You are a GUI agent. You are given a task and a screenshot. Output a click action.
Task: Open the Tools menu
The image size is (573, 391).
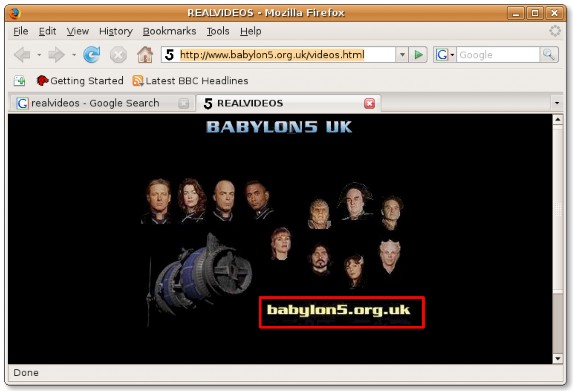click(218, 31)
